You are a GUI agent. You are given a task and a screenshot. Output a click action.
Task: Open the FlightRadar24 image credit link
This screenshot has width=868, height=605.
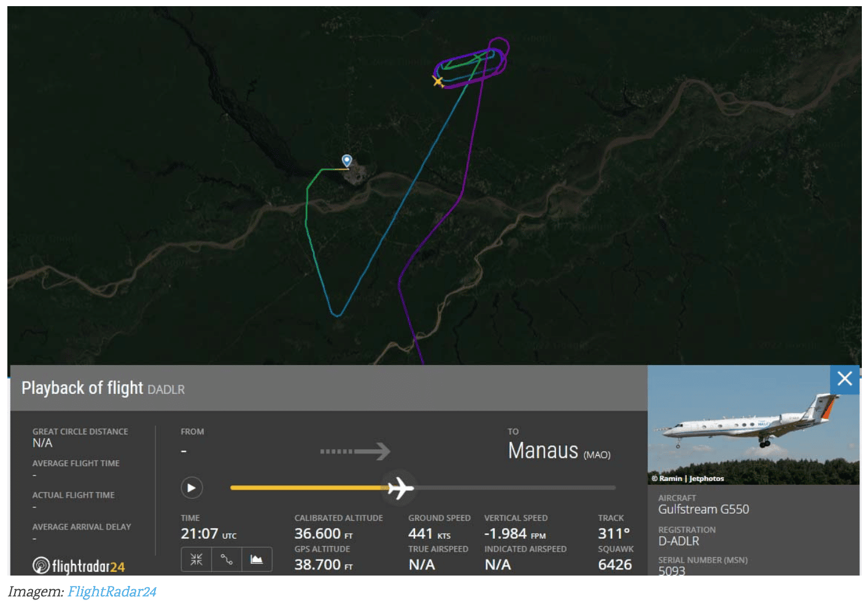click(x=112, y=592)
